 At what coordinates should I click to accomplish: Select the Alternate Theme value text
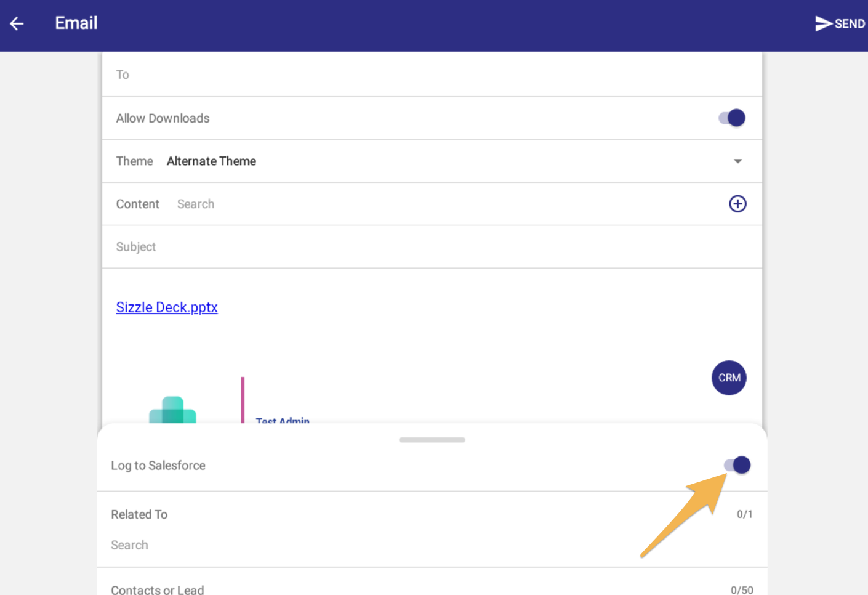click(x=211, y=161)
